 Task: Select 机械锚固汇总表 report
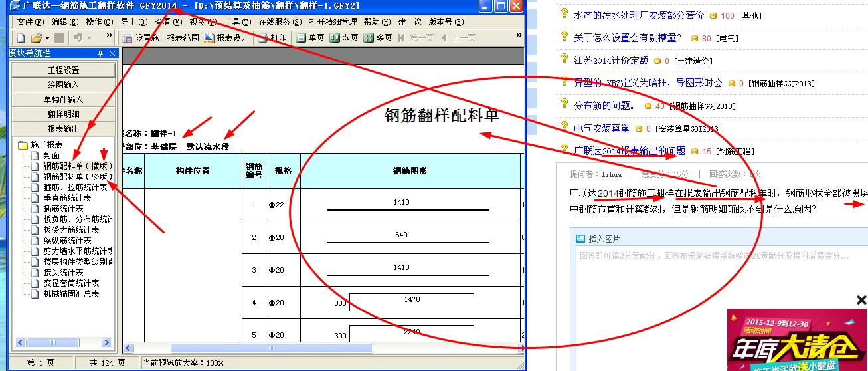click(71, 293)
